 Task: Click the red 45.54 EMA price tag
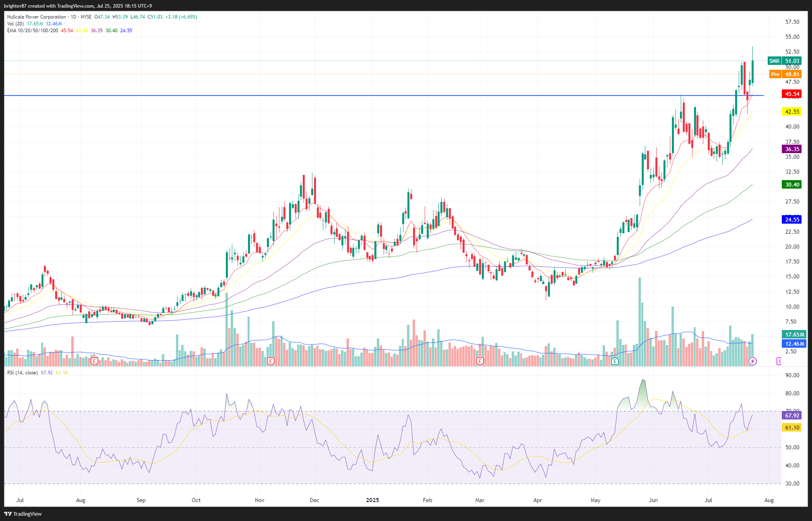coord(791,94)
